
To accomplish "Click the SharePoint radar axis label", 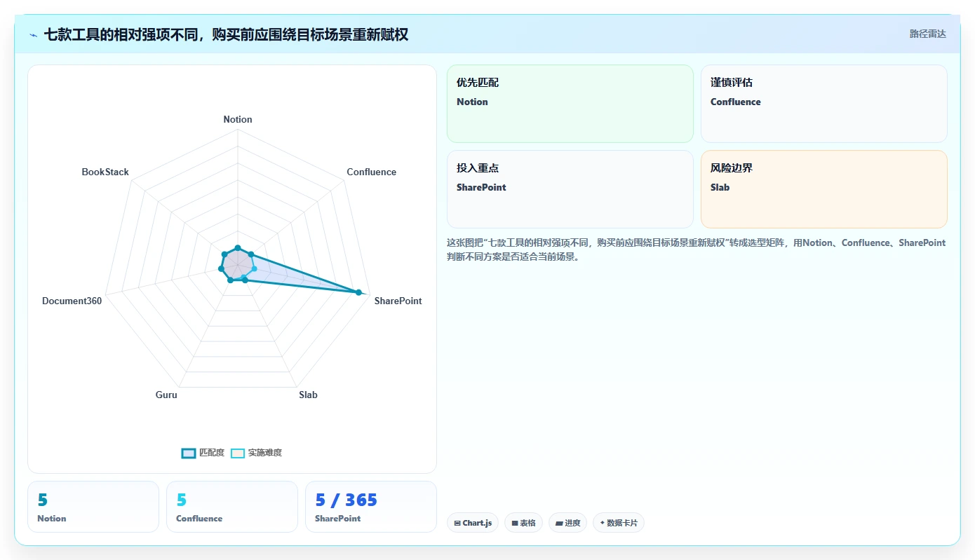I will (x=398, y=301).
